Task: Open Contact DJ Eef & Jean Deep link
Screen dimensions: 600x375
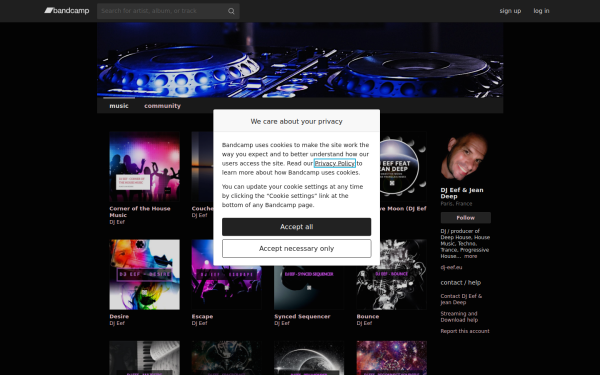Action: click(461, 299)
